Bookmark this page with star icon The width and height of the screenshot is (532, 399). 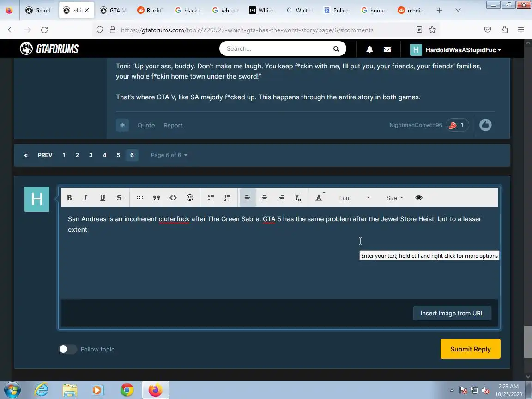coord(432,30)
